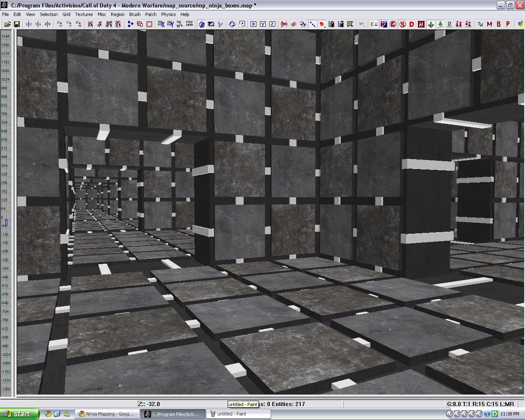Toggle the blue-red checkered flag button
Screen dimensions: 525x420
(x=383, y=24)
